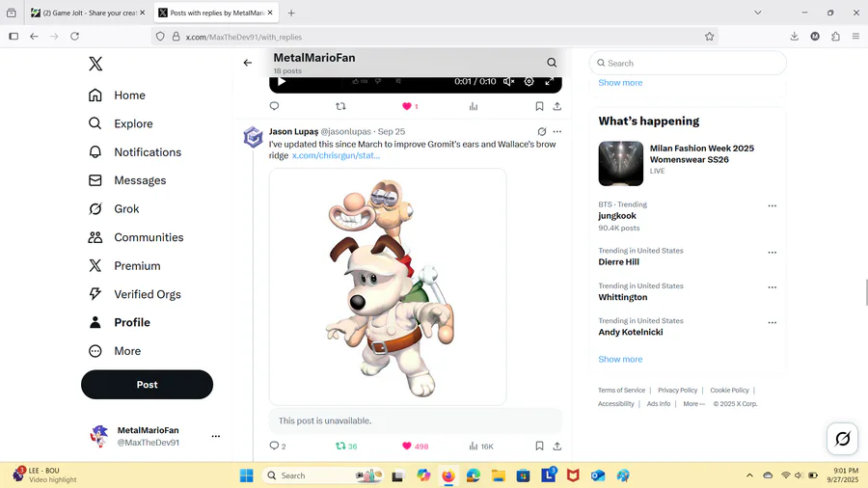Viewport: 868px width, 488px height.
Task: Expand video to fullscreen
Action: click(549, 82)
